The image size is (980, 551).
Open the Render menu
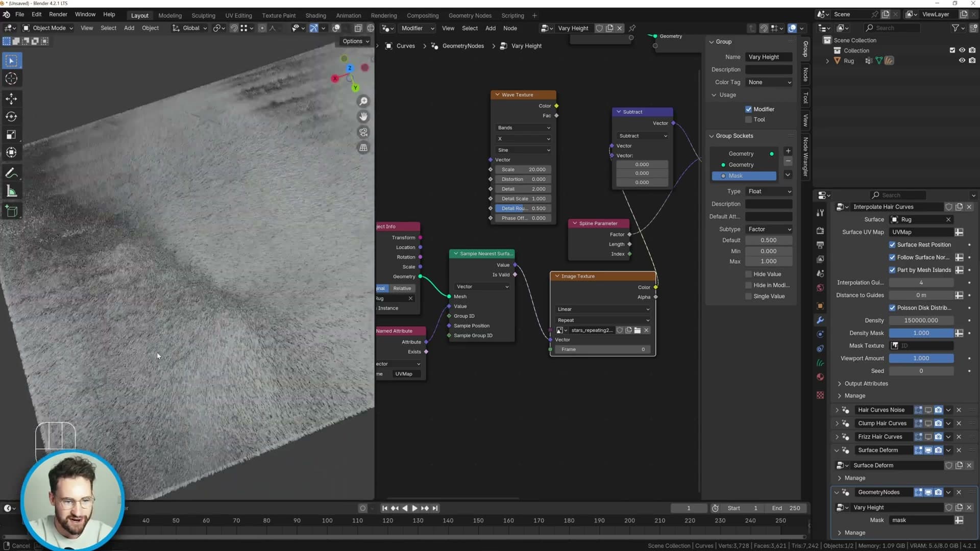click(x=58, y=14)
